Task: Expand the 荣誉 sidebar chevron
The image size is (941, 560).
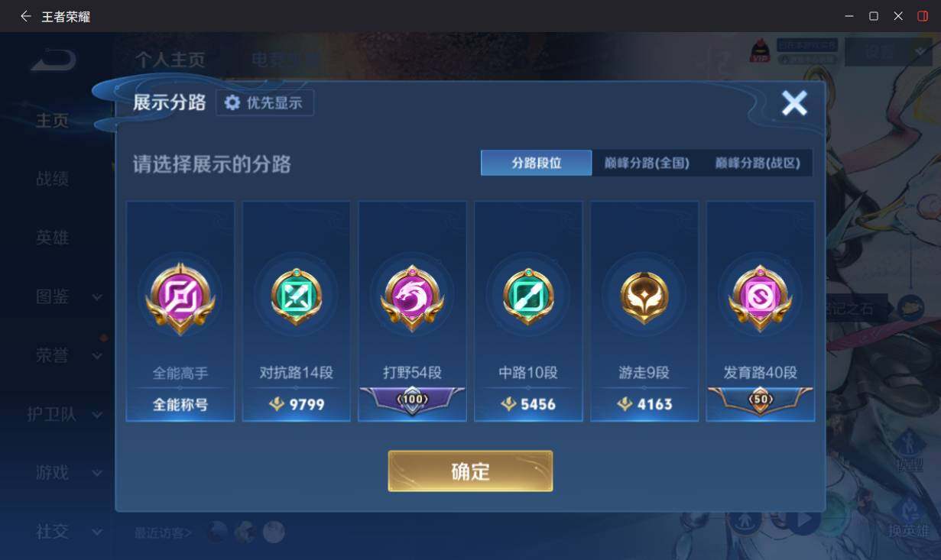Action: pyautogui.click(x=97, y=356)
